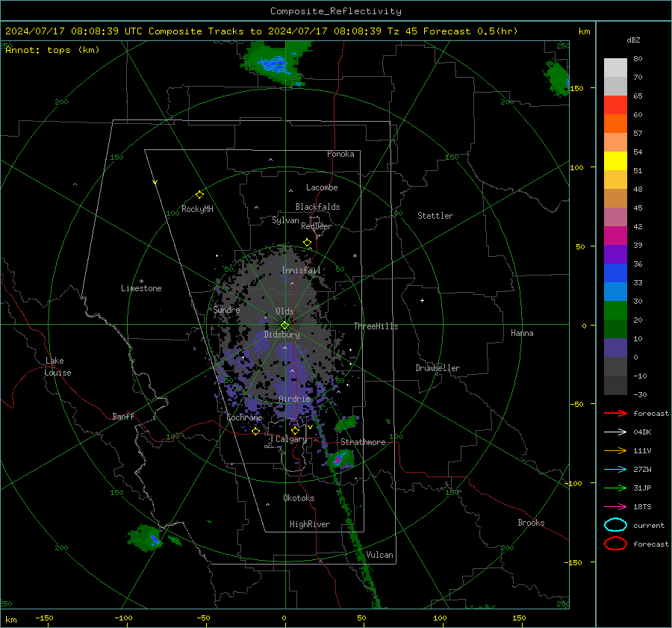Click the green echo north of Strathmore
672x628 pixels.
[346, 423]
